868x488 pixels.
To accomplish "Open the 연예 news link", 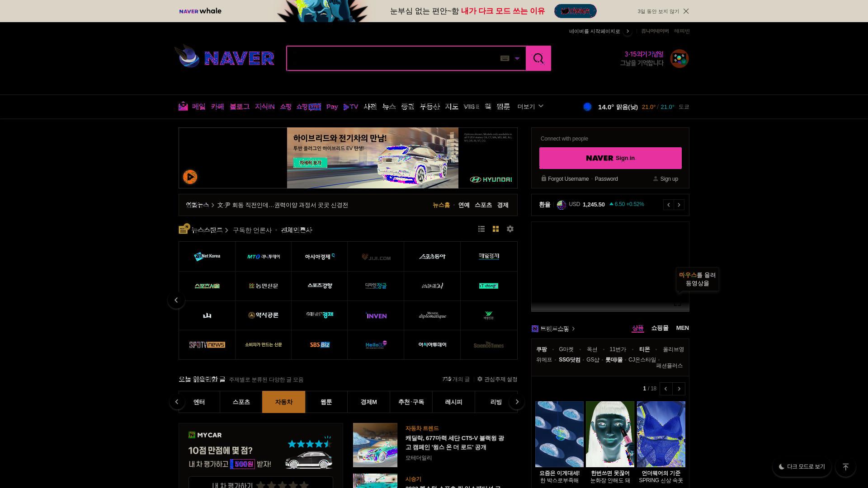I will [464, 205].
